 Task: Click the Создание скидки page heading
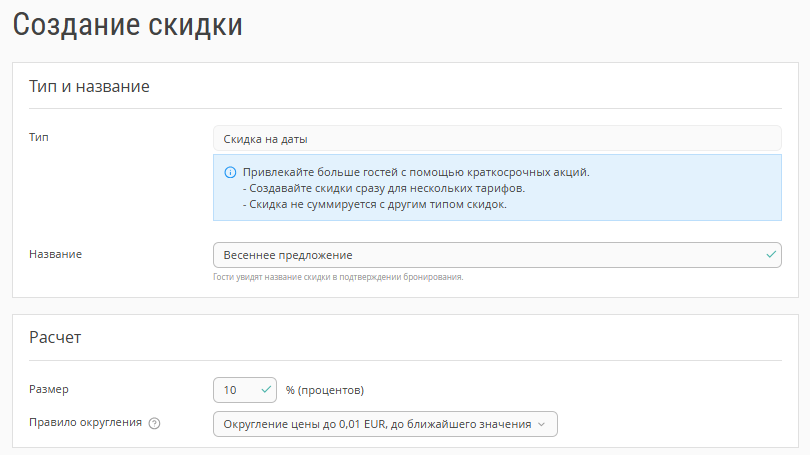point(128,25)
